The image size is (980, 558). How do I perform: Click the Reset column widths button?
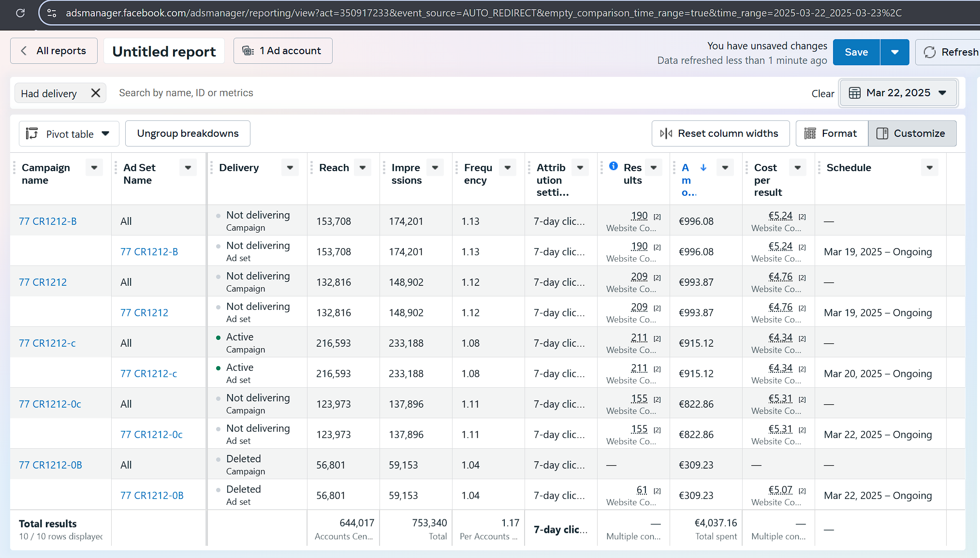tap(720, 133)
